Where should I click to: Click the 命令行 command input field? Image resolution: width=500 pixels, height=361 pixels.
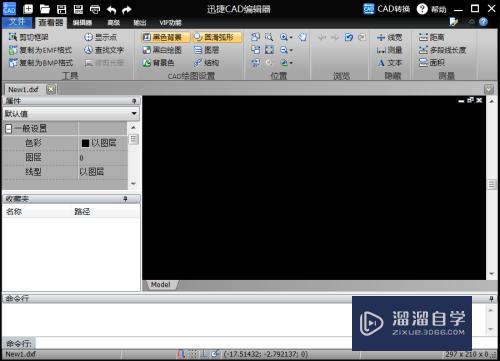[193, 343]
